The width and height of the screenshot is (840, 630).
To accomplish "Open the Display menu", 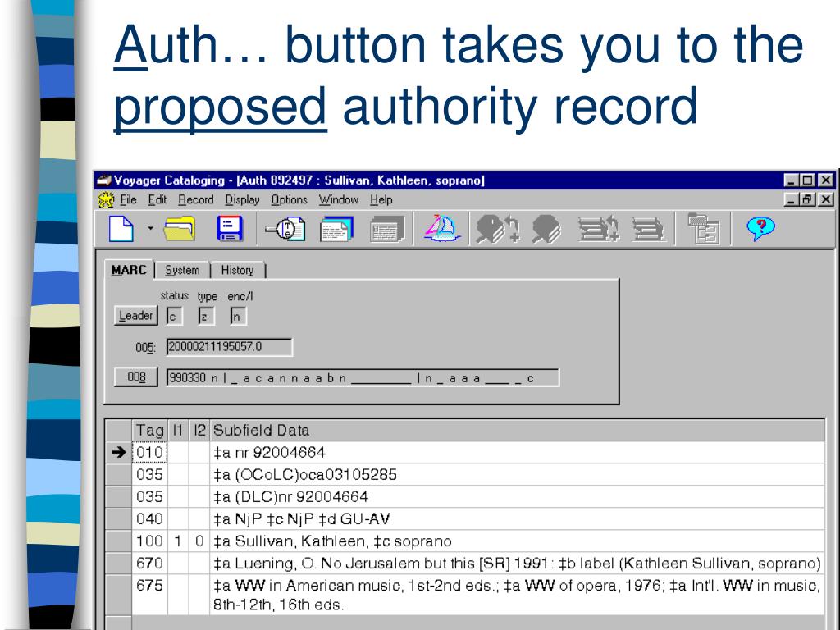I will [242, 200].
